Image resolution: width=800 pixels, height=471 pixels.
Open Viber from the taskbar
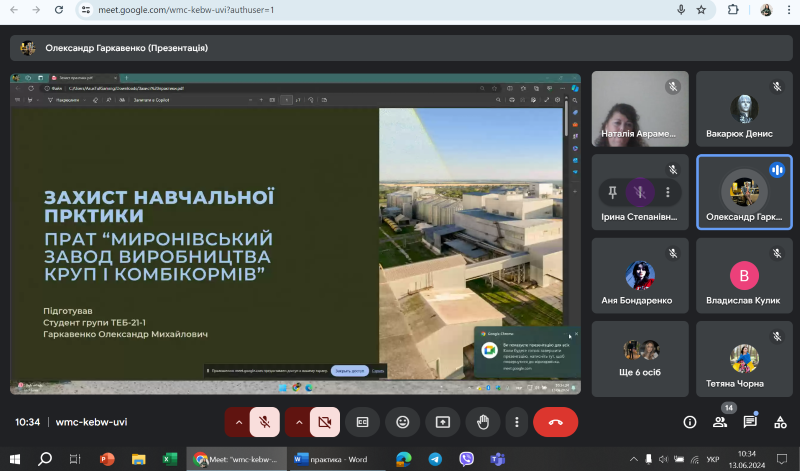click(466, 459)
